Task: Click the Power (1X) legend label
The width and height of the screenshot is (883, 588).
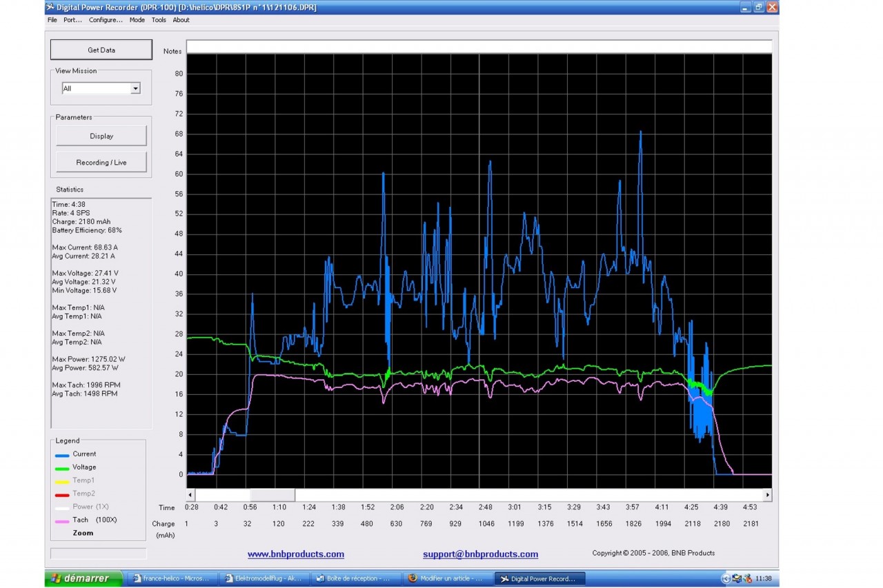Action: (x=91, y=507)
